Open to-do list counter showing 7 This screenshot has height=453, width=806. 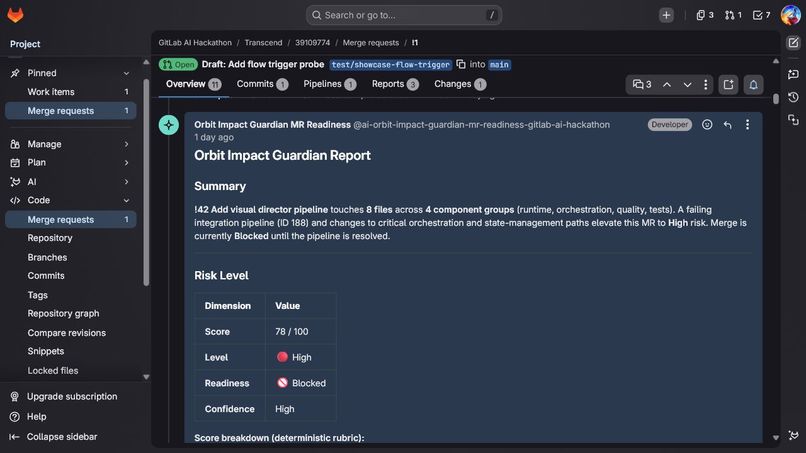(761, 15)
